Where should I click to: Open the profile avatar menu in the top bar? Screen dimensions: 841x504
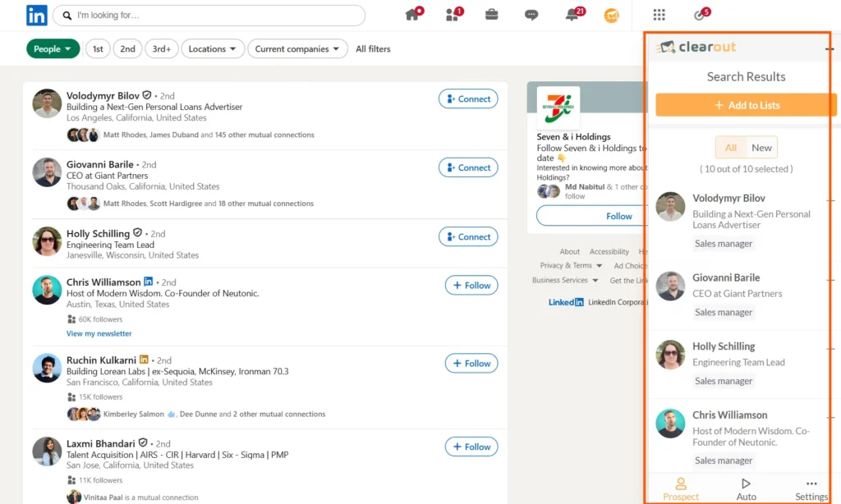coord(611,16)
